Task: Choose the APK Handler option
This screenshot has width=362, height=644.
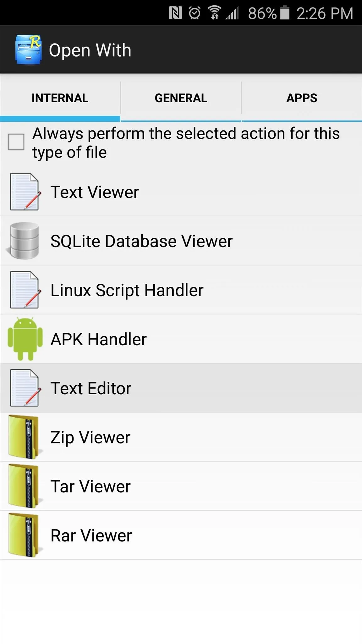Action: coord(181,339)
